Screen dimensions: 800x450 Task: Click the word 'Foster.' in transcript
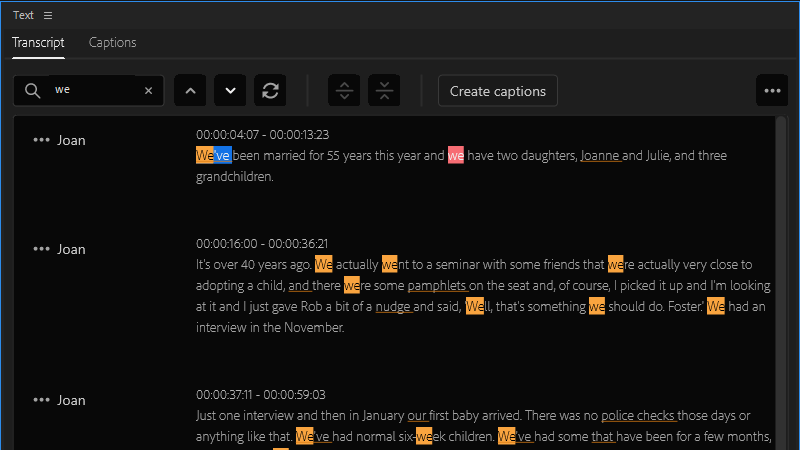(686, 307)
